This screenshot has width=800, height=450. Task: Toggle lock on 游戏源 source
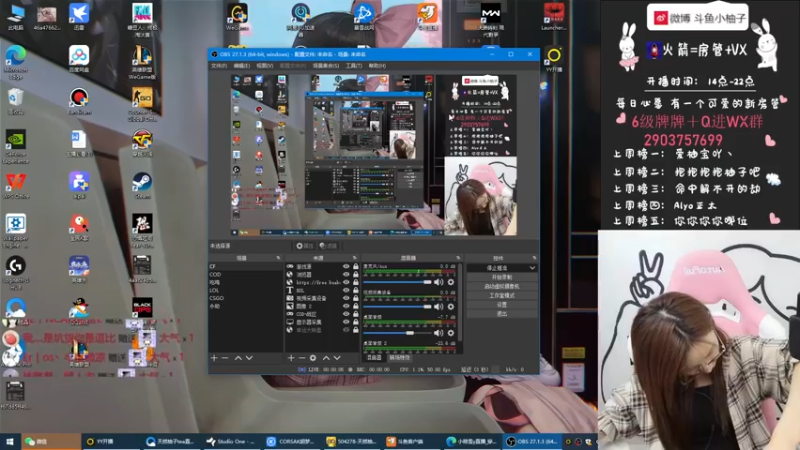coord(356,266)
